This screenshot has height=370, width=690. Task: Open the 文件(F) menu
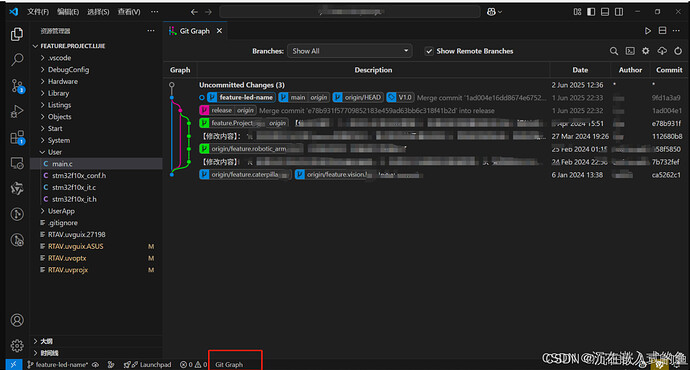[x=38, y=12]
